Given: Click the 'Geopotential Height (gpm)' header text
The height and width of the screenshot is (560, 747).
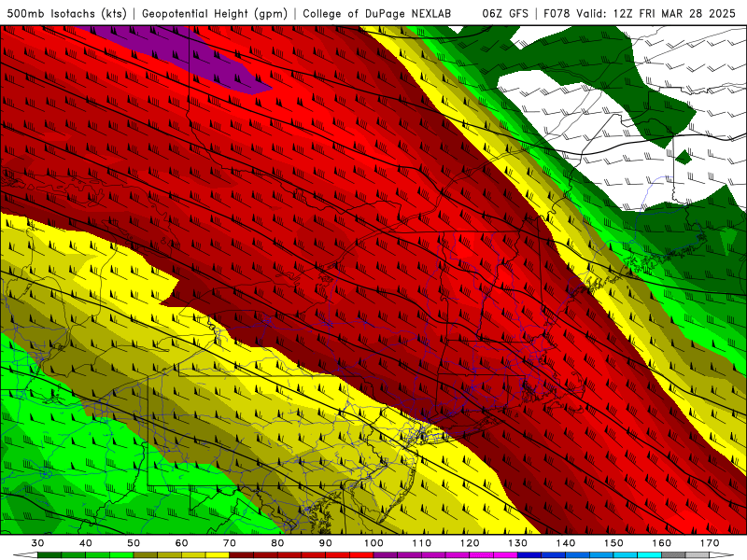Looking at the screenshot, I should (215, 13).
